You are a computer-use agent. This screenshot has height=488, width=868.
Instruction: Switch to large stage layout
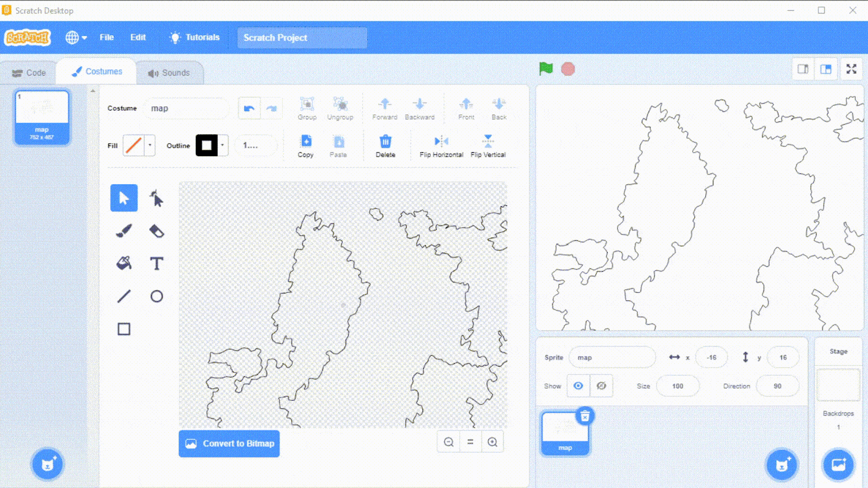(x=826, y=69)
